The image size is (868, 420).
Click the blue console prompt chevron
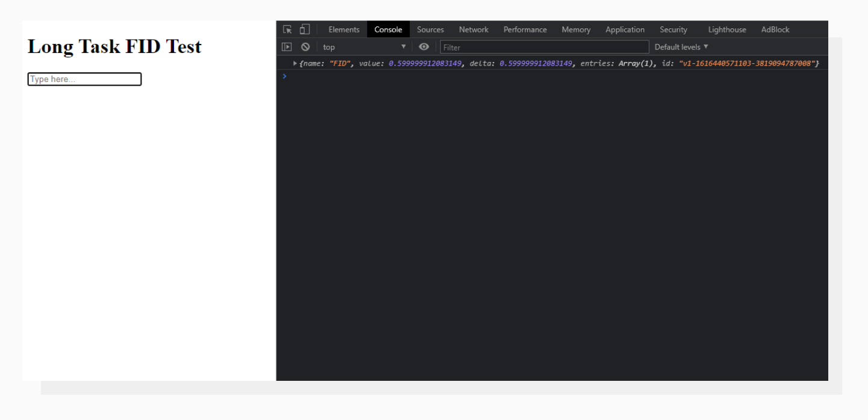284,76
